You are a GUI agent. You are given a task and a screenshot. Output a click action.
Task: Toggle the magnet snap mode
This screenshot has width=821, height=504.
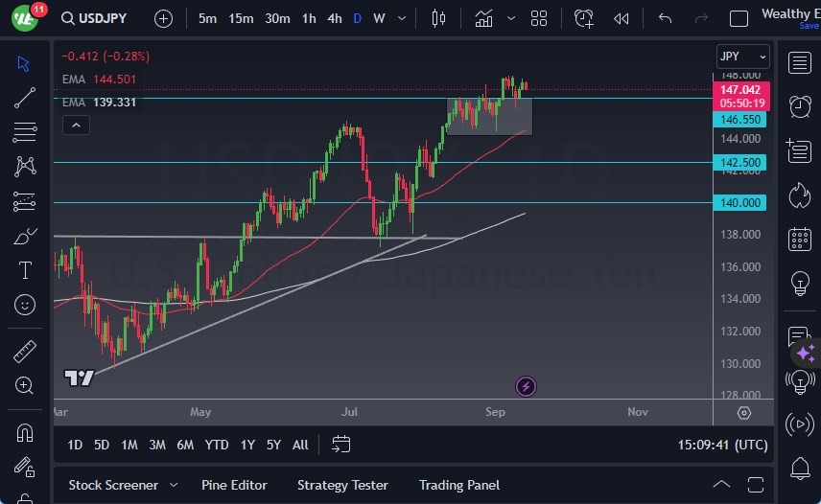coord(25,432)
